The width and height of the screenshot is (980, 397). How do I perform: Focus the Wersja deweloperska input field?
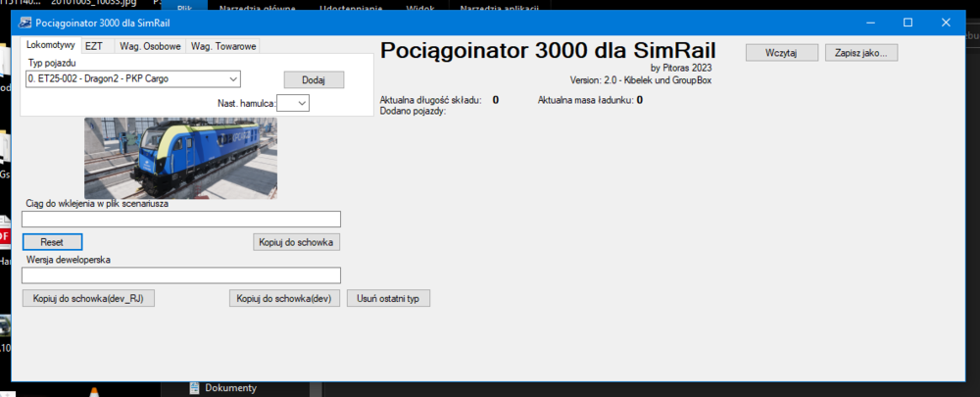coord(181,275)
